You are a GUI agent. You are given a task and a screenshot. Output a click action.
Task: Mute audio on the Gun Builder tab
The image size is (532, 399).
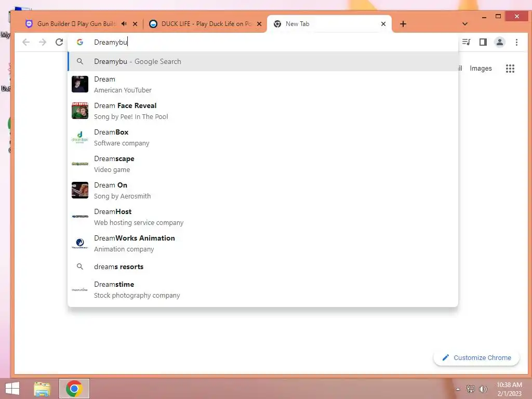click(124, 24)
